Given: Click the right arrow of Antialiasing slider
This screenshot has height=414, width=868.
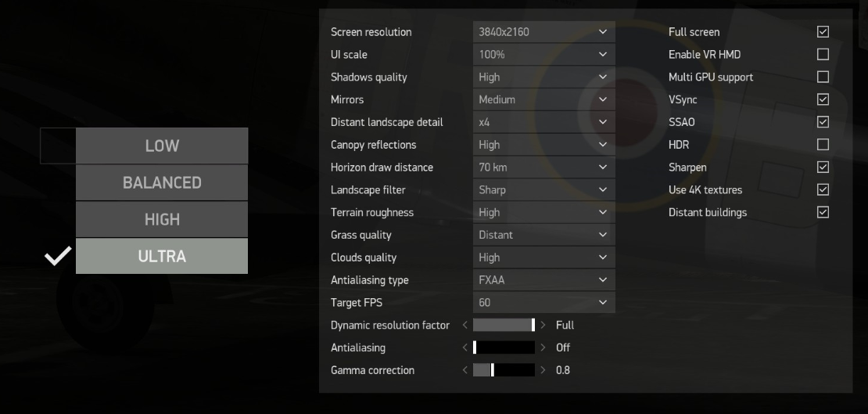Looking at the screenshot, I should pyautogui.click(x=543, y=347).
